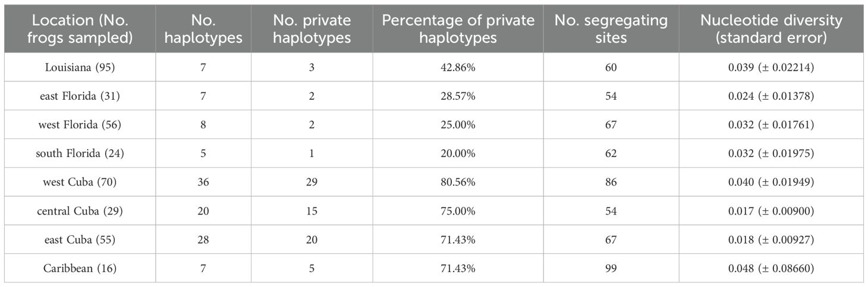Click the No. private haplotypes header

tap(312, 29)
